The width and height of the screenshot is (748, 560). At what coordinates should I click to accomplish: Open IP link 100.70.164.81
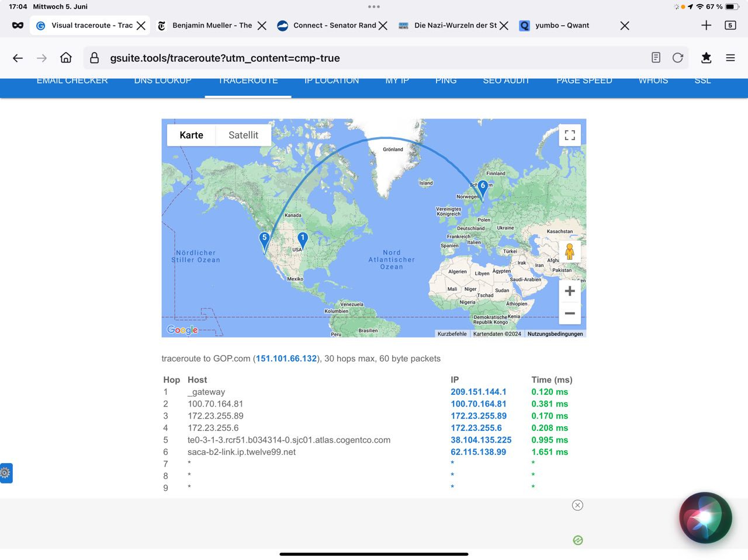click(479, 404)
